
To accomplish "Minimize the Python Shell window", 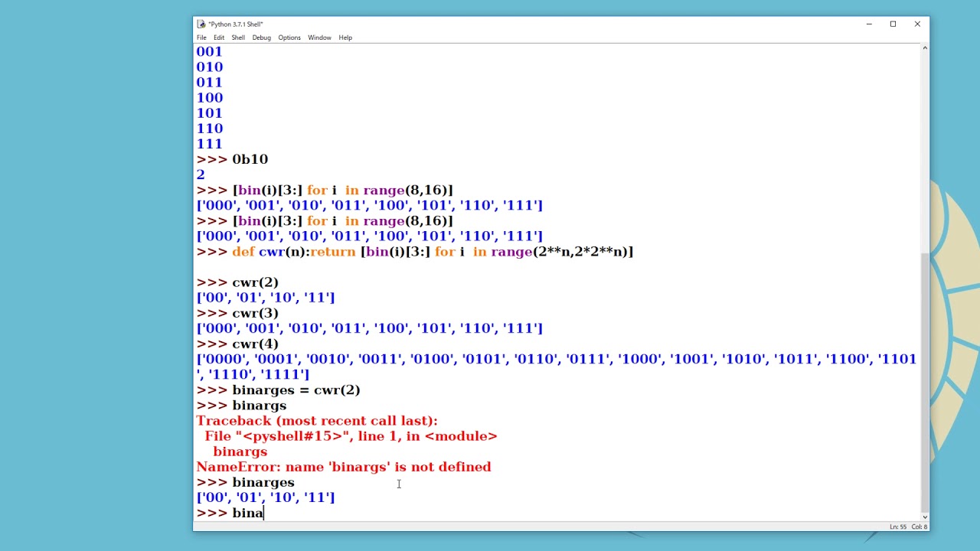I will click(x=869, y=24).
